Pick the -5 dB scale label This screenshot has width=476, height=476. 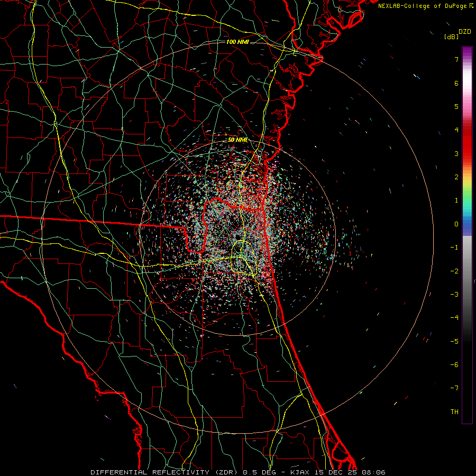click(454, 342)
